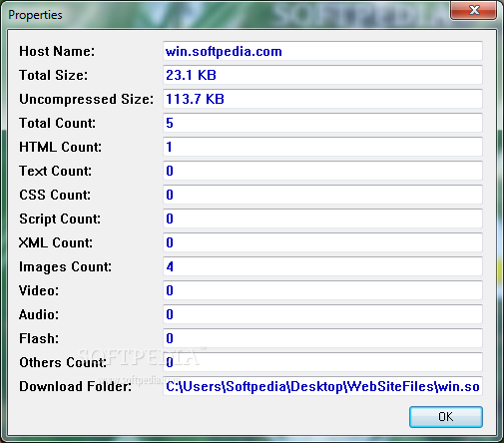Click the "Others Count:" label

(x=63, y=362)
